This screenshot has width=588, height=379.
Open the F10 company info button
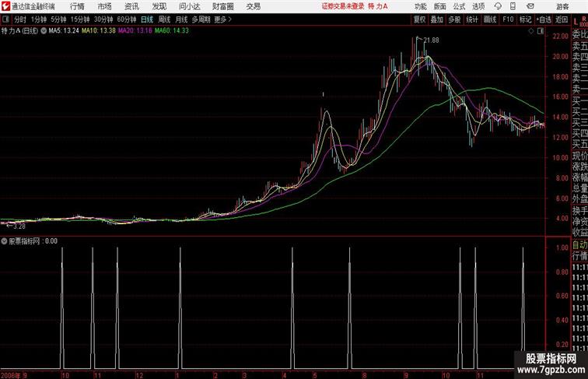point(508,19)
